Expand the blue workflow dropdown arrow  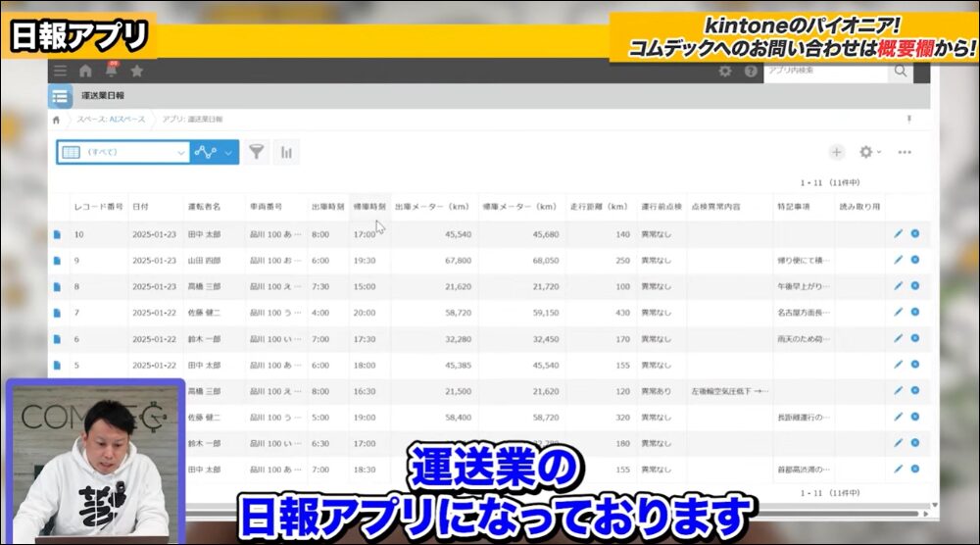(x=228, y=152)
